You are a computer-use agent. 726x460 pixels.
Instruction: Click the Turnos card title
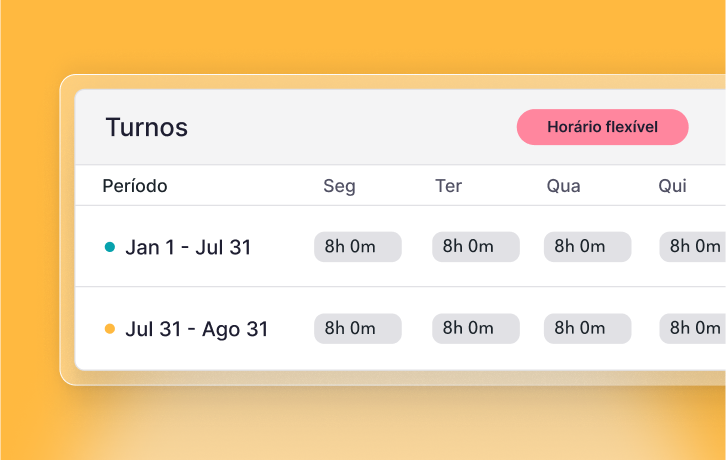click(x=146, y=128)
